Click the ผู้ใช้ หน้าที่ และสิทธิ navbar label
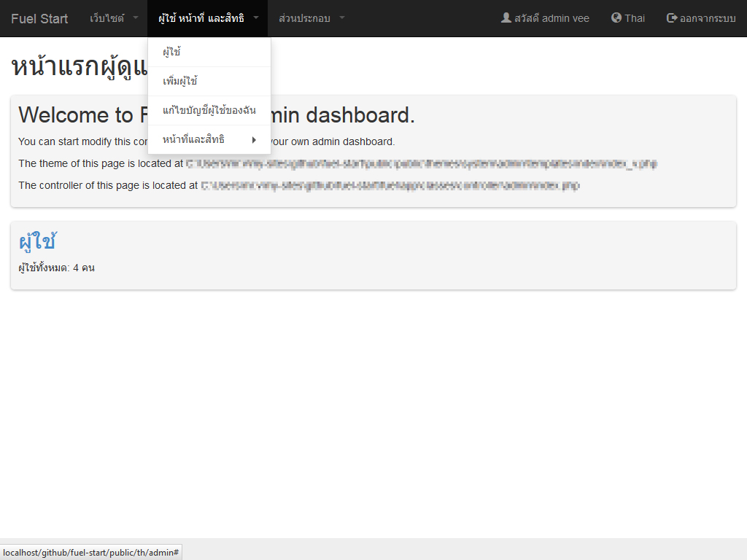747x560 pixels. 201,18
